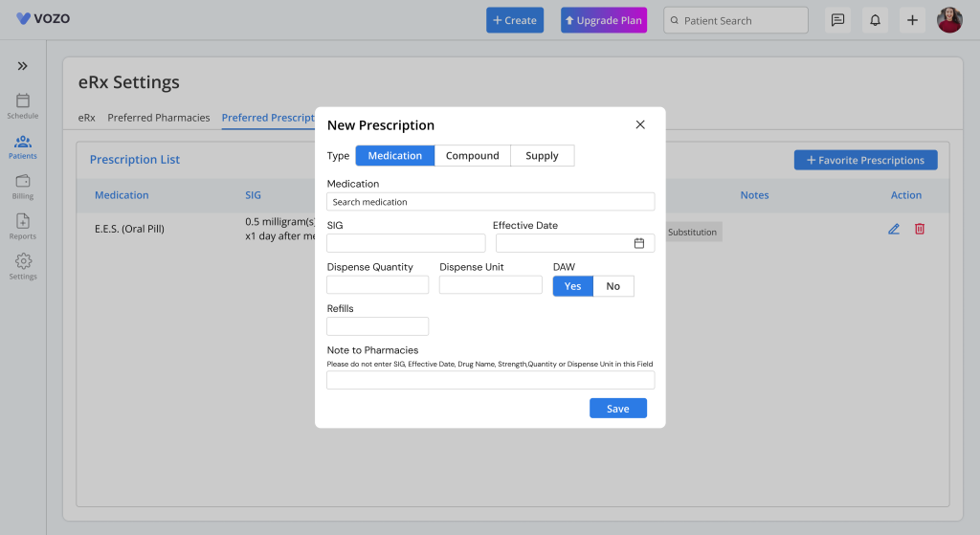The image size is (980, 535).
Task: Open the chat messages icon
Action: click(x=837, y=20)
